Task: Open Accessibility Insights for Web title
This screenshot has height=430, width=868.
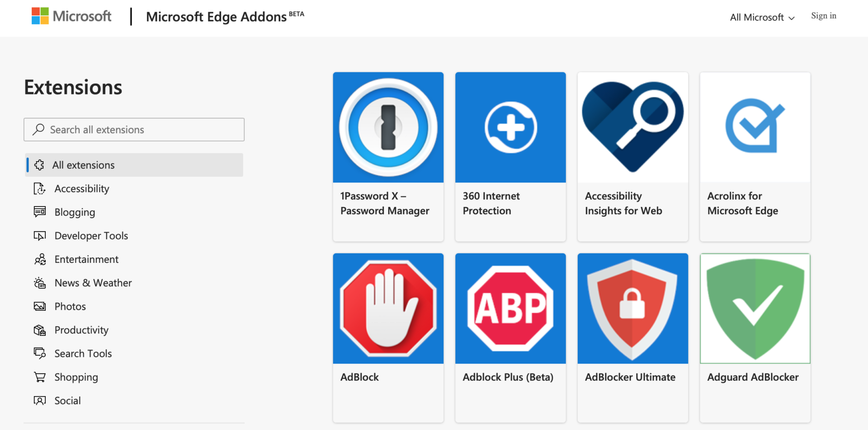Action: pyautogui.click(x=623, y=203)
